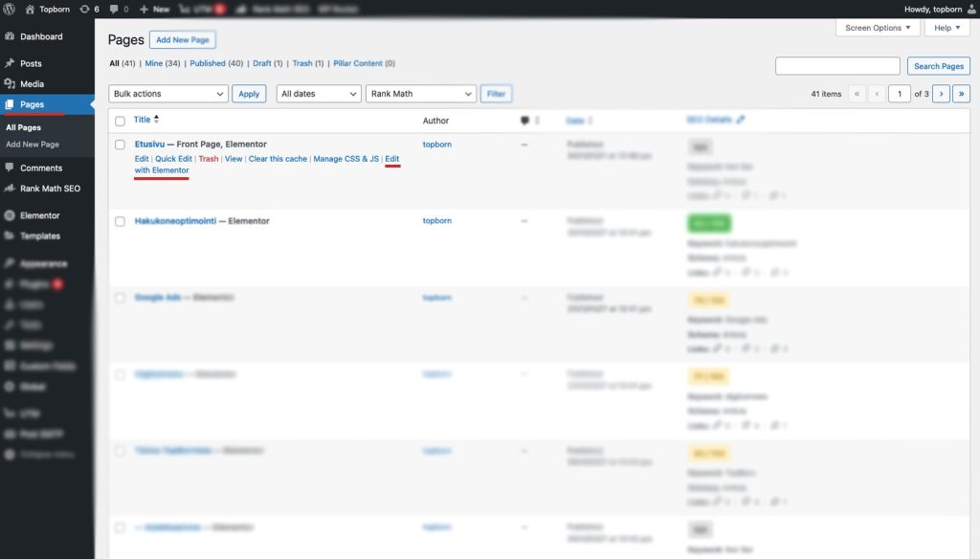Show pages in Trash filter

tap(302, 63)
